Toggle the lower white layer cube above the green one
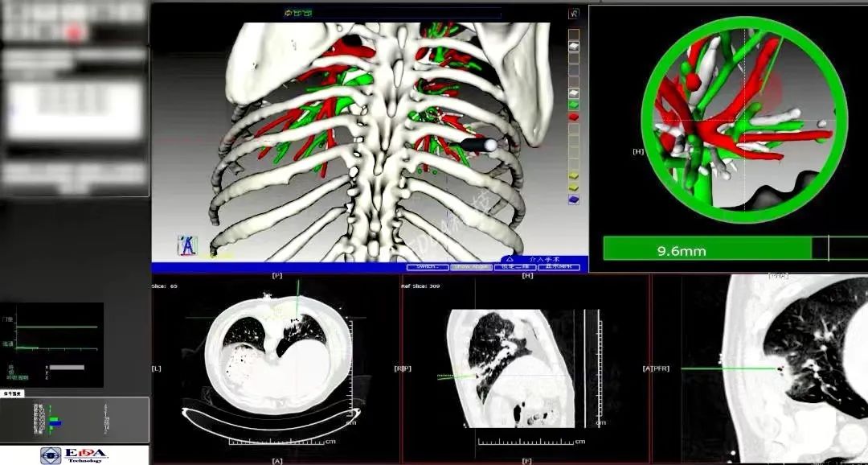 [x=574, y=93]
